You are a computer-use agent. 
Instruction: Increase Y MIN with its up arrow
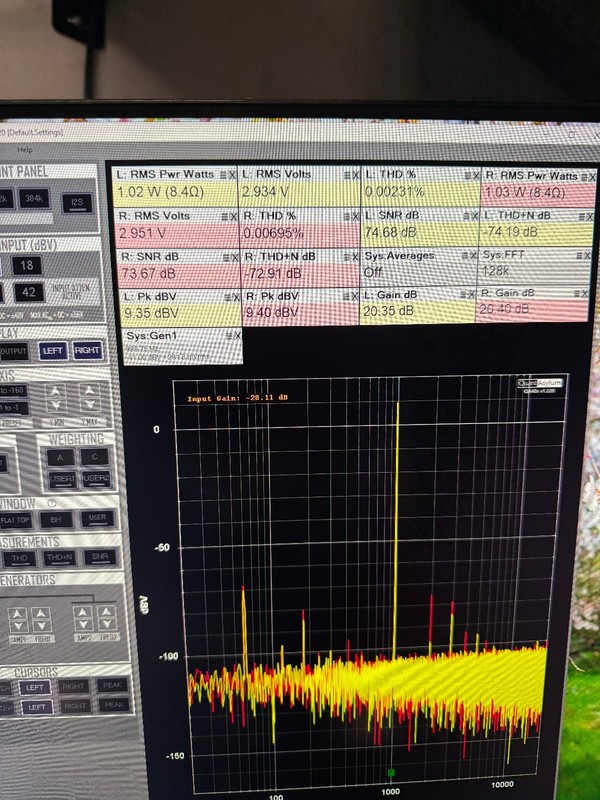click(x=56, y=391)
